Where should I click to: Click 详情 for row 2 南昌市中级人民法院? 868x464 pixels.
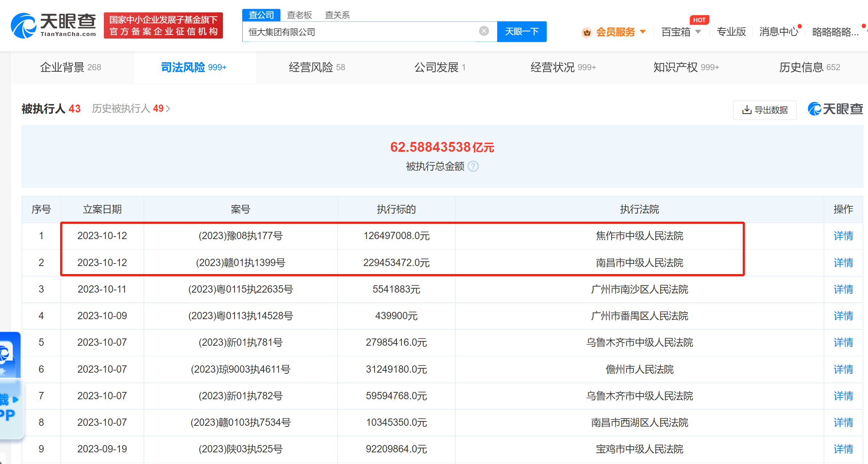843,263
